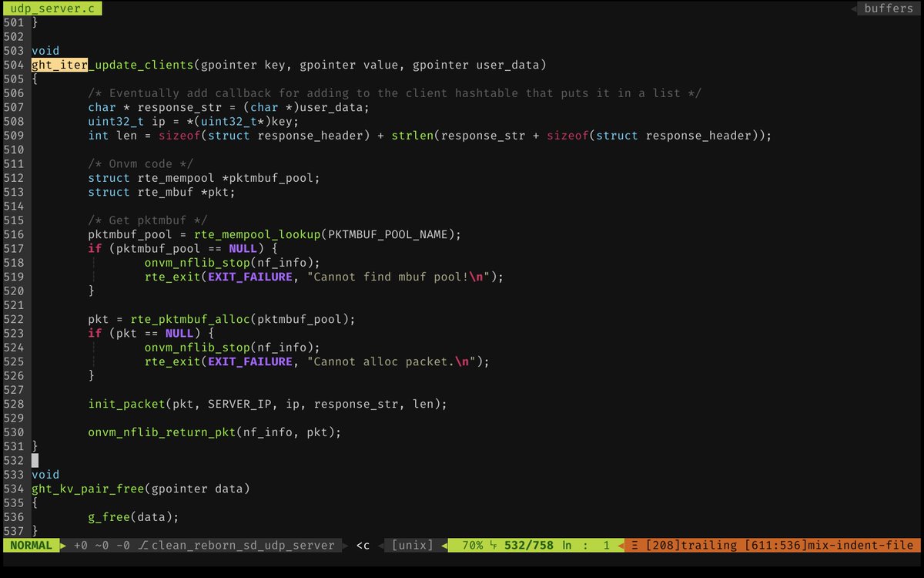Image resolution: width=924 pixels, height=578 pixels.
Task: Click the 70% file position indicator
Action: [x=472, y=545]
